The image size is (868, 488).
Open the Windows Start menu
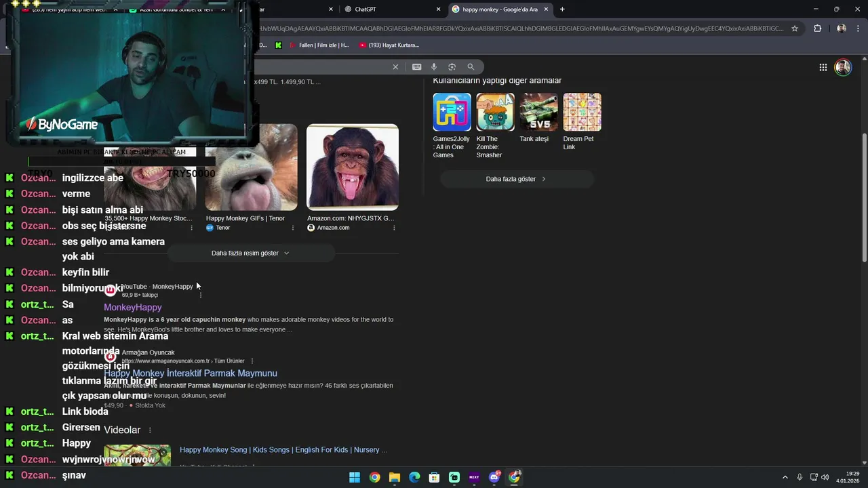355,477
